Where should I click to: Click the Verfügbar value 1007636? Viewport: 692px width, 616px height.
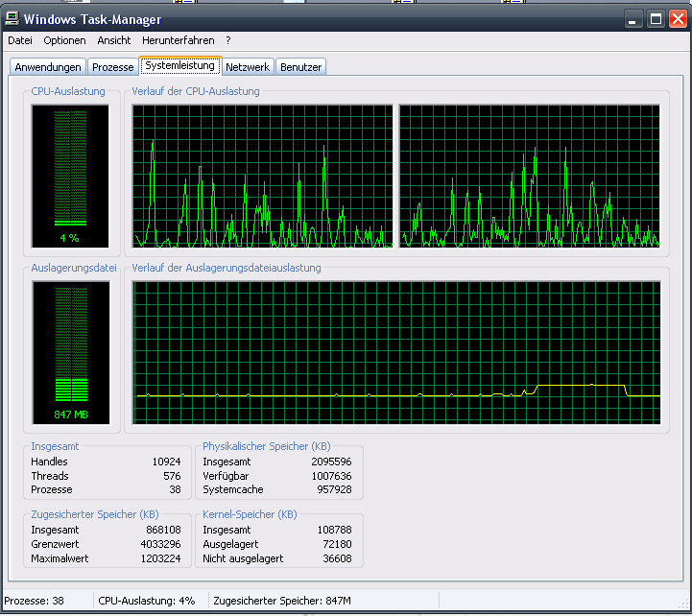[331, 476]
